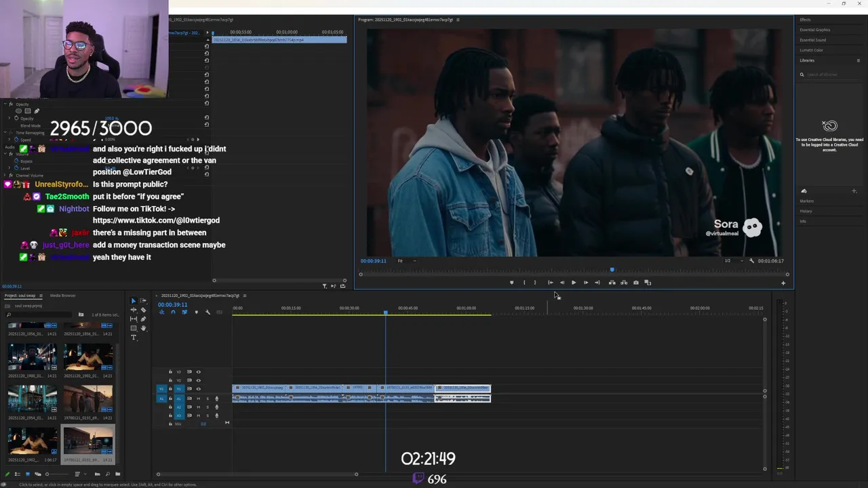
Task: Toggle lock on track V2
Action: click(x=170, y=380)
